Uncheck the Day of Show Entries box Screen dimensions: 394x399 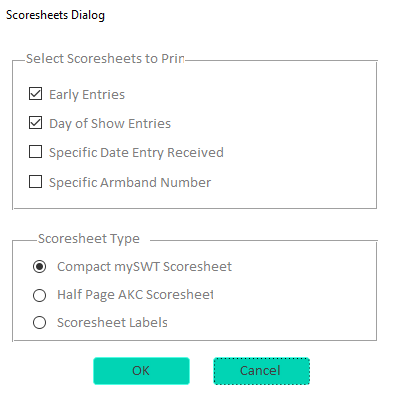coord(35,123)
